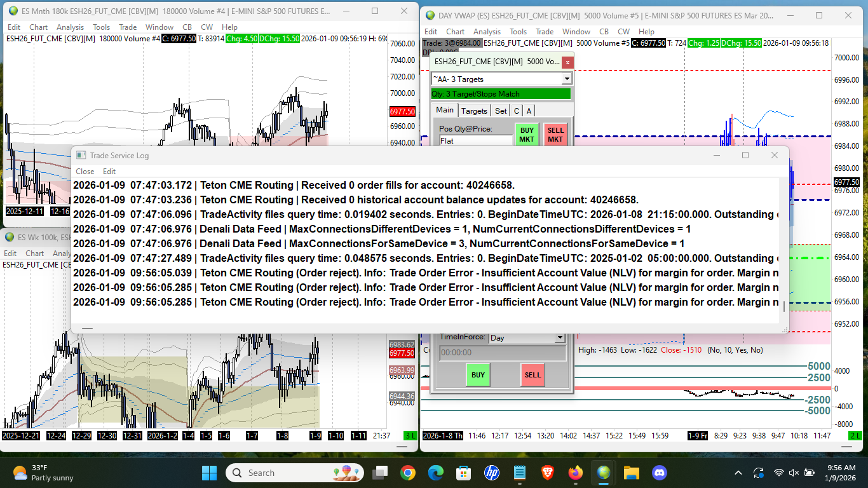Open Chart menu in DAY VWAP window
The height and width of the screenshot is (488, 868).
tap(455, 32)
